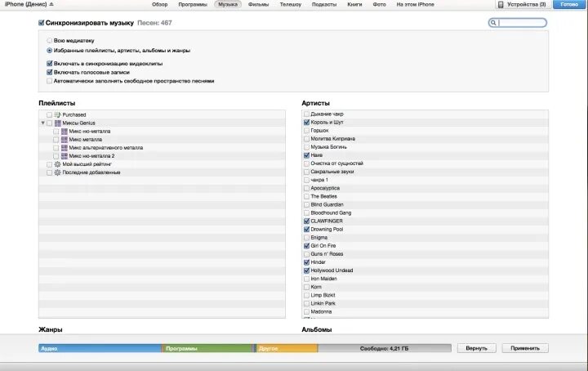Click the Purchased playlist icon
Screen dimensions: 588x371
(x=57, y=114)
